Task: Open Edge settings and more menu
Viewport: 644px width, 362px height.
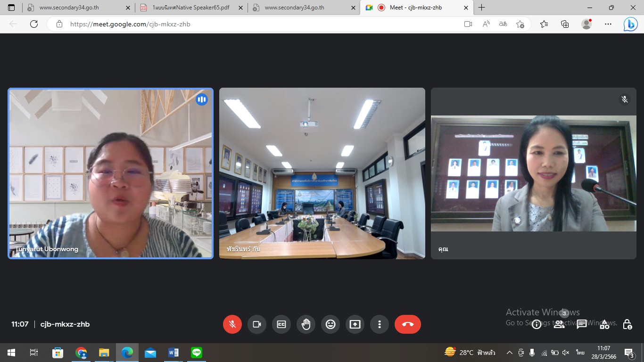Action: (608, 24)
